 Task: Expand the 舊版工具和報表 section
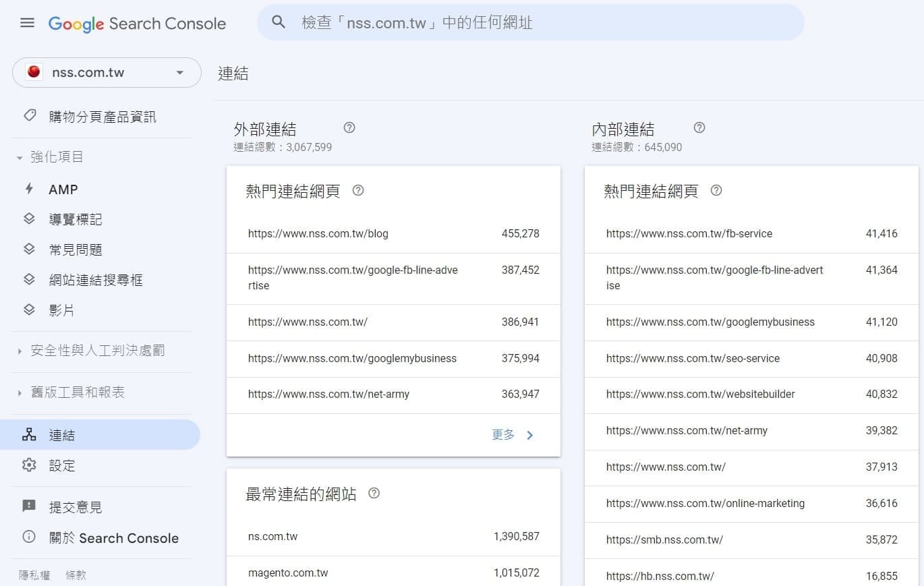[70, 392]
